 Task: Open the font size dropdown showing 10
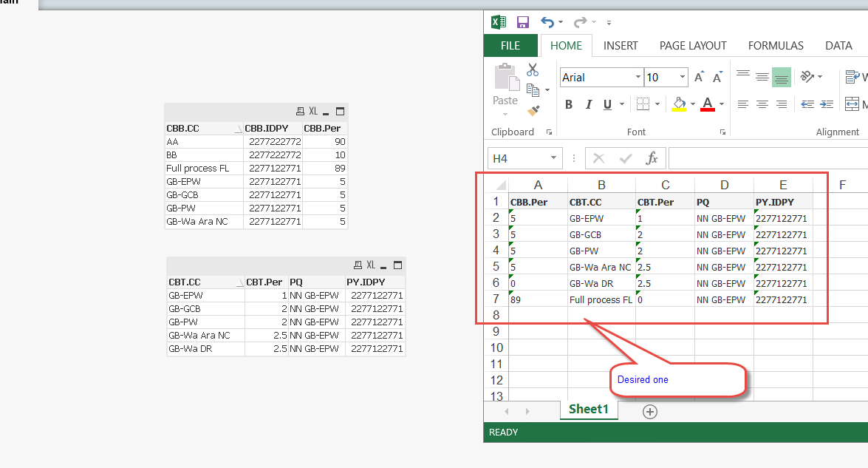click(x=680, y=77)
